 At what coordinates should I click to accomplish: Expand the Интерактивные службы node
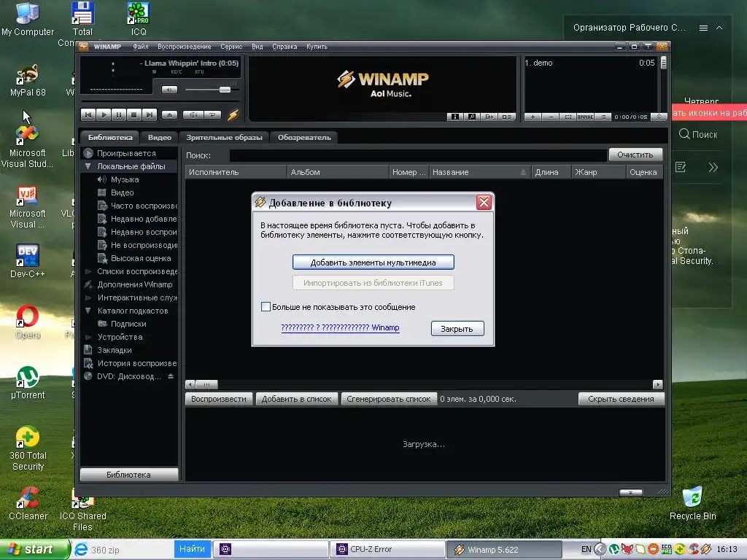click(x=88, y=297)
